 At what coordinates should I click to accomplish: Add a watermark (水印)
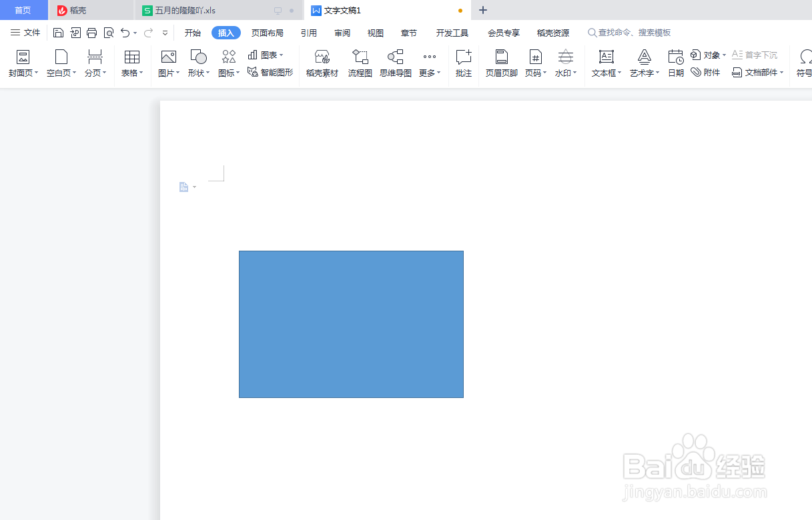(566, 63)
